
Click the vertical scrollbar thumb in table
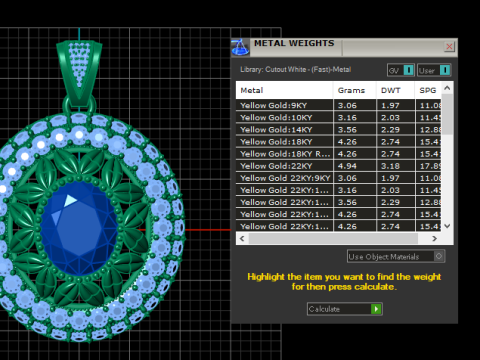coord(447,114)
